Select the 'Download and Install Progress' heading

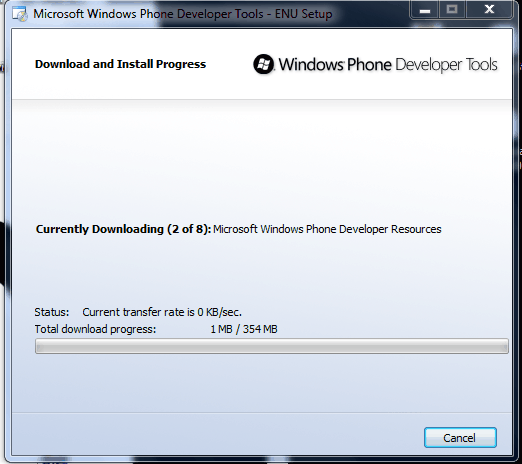(120, 64)
